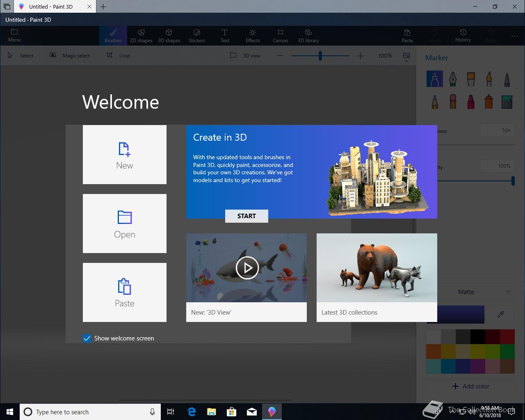Click the 100% zoom value field
Image resolution: width=525 pixels, height=420 pixels.
tap(385, 56)
